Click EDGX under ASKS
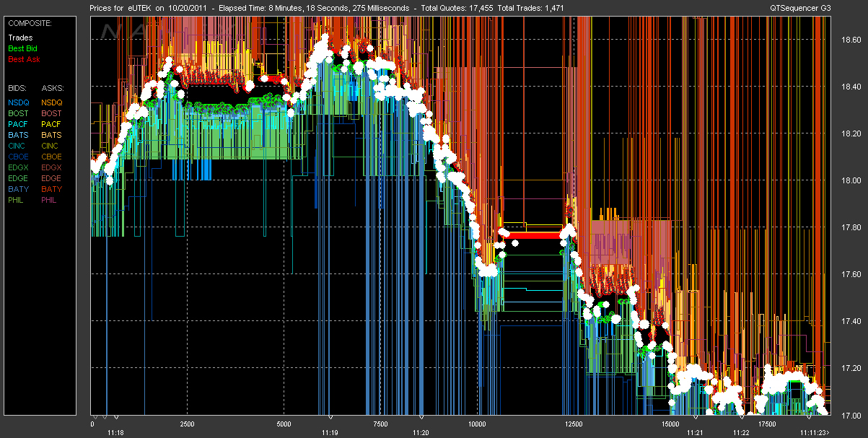Viewport: 868px width, 438px height. [x=52, y=167]
